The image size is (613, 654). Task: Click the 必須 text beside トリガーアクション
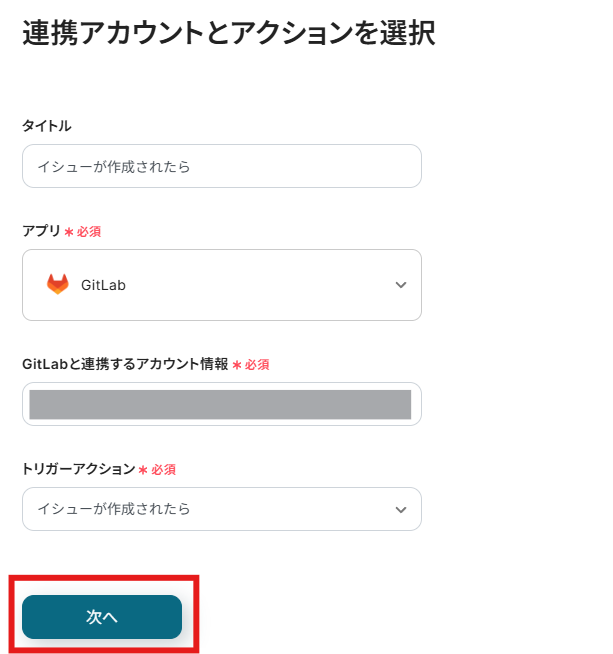point(164,469)
